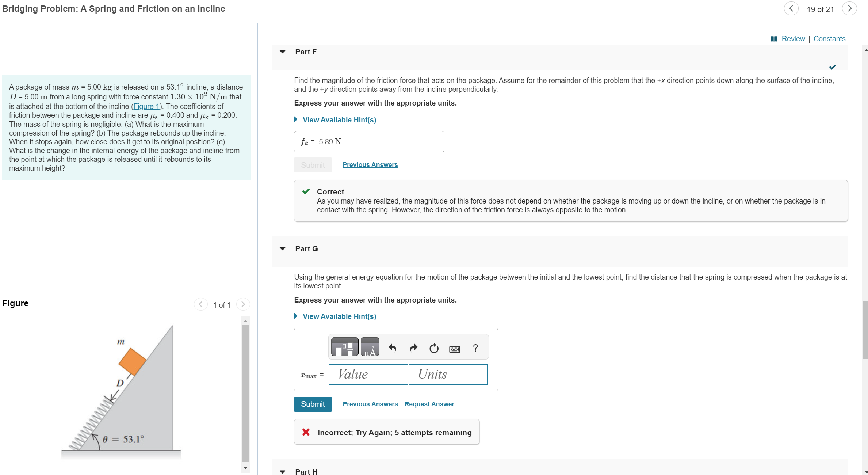Collapse the Part G section
The image size is (868, 475).
[282, 249]
